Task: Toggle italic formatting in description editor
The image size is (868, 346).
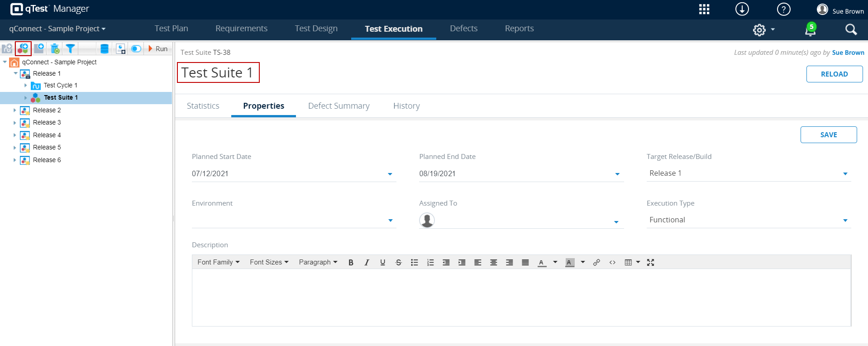Action: 367,262
